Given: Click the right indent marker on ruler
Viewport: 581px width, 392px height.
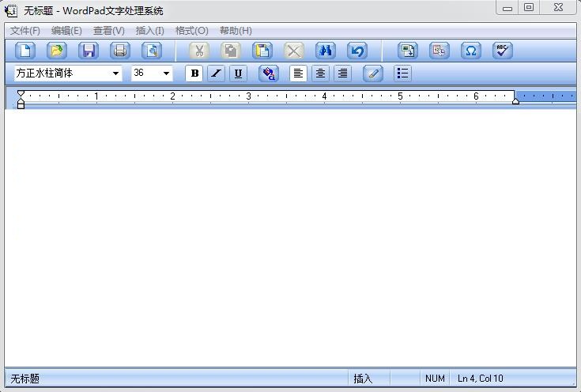Looking at the screenshot, I should (x=515, y=101).
